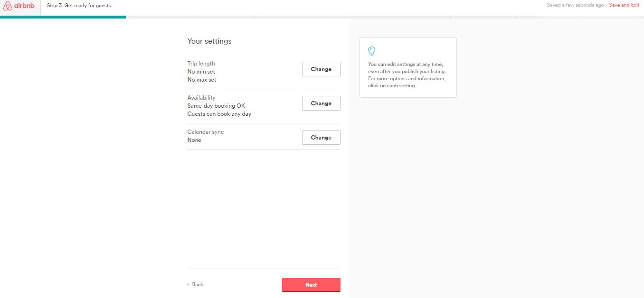Select the Save and Exit link
This screenshot has width=644, height=298.
point(624,5)
